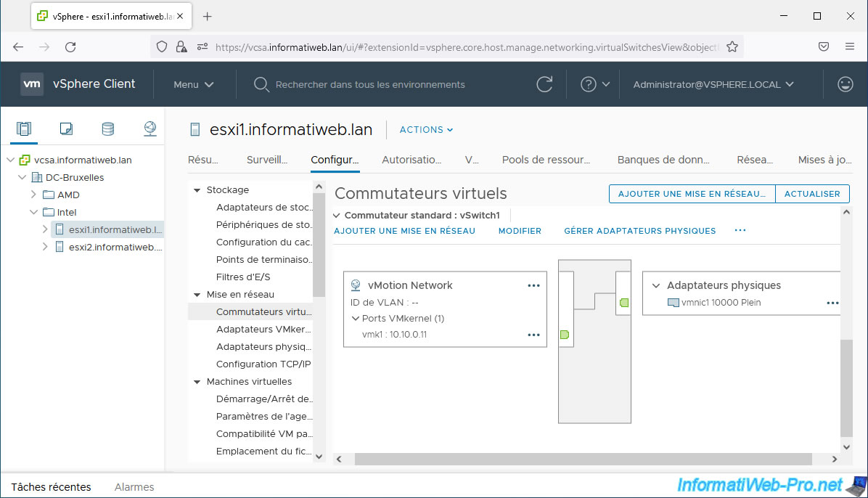The width and height of the screenshot is (868, 498).
Task: Open Administrator@VSPHERE.LOCAL user menu
Action: [713, 84]
